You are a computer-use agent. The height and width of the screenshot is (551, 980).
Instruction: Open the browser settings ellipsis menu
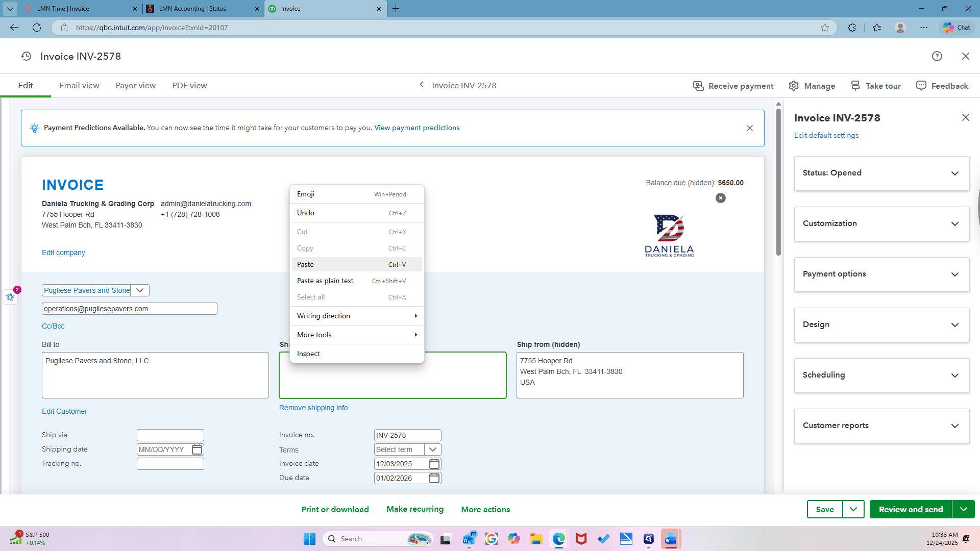pyautogui.click(x=924, y=28)
